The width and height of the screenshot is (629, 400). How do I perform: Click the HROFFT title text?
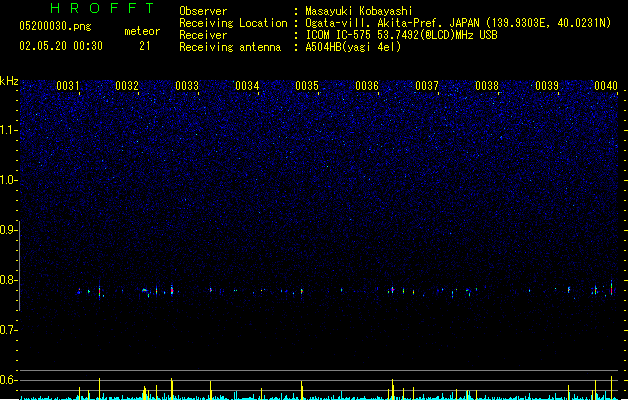pos(103,8)
